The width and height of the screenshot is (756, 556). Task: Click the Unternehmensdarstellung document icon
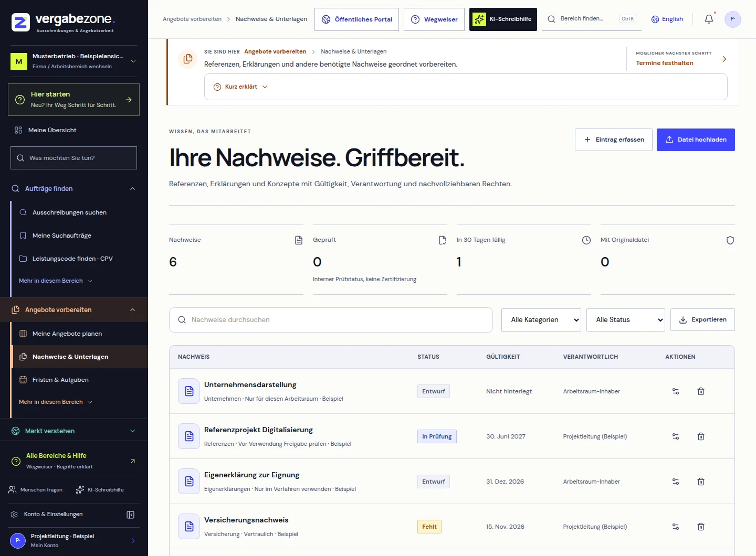[x=189, y=391]
